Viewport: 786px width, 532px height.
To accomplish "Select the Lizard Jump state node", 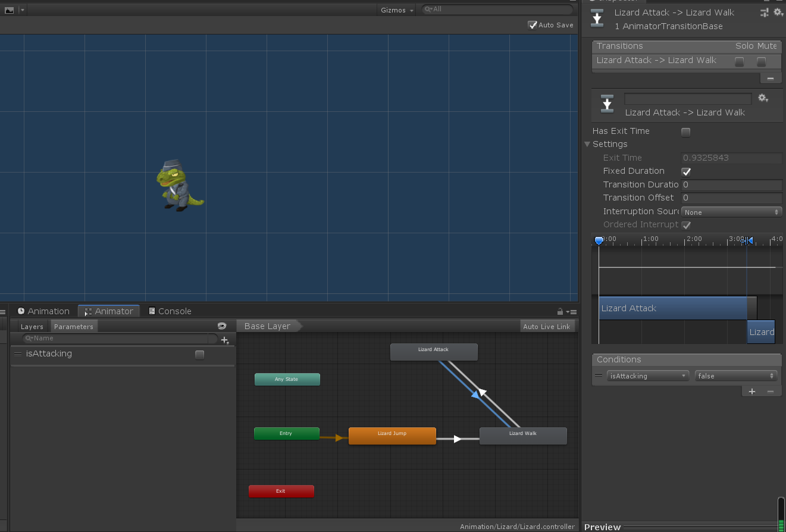I will [x=392, y=436].
